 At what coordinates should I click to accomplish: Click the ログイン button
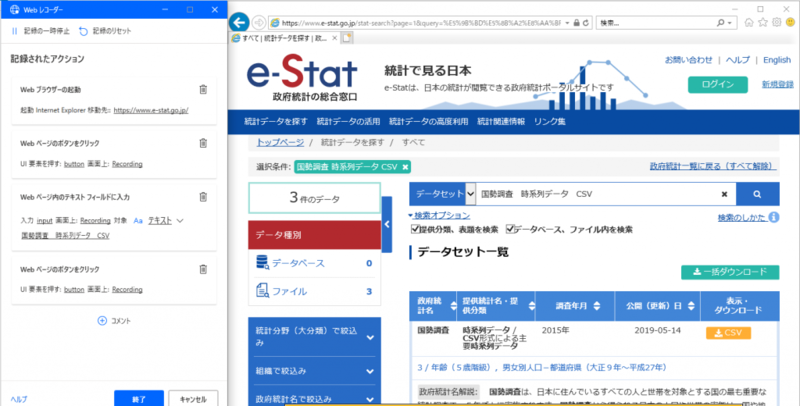pyautogui.click(x=718, y=85)
